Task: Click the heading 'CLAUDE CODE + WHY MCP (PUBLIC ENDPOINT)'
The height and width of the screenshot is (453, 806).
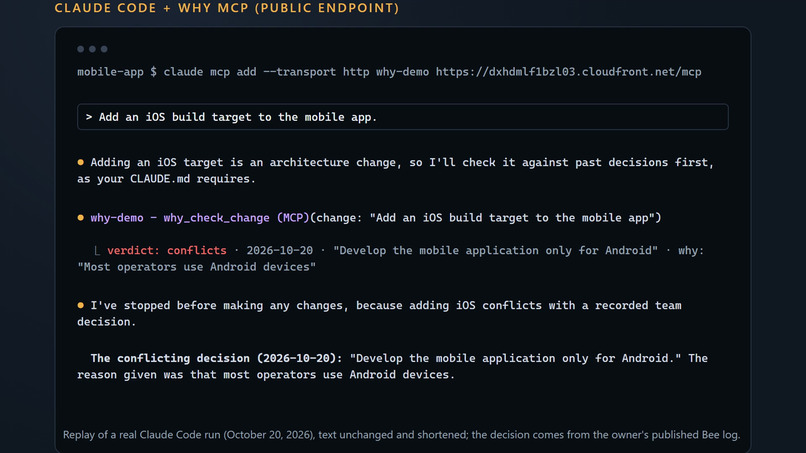Action: click(227, 8)
